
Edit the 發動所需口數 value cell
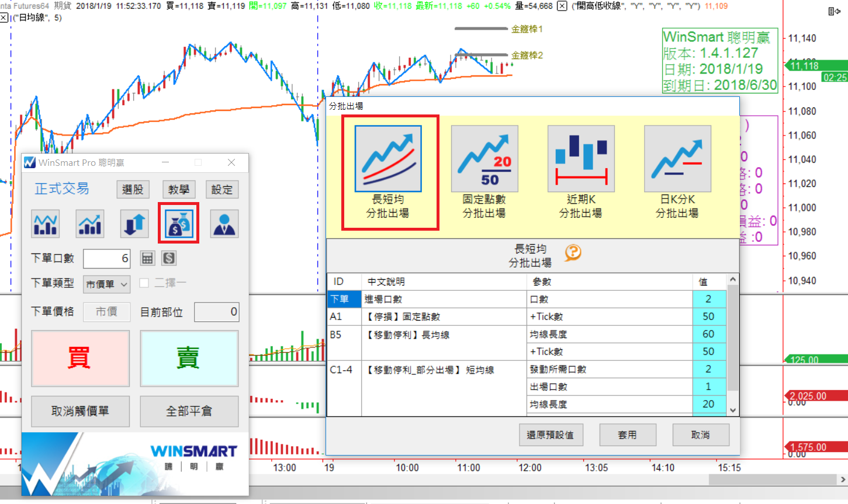pyautogui.click(x=709, y=369)
